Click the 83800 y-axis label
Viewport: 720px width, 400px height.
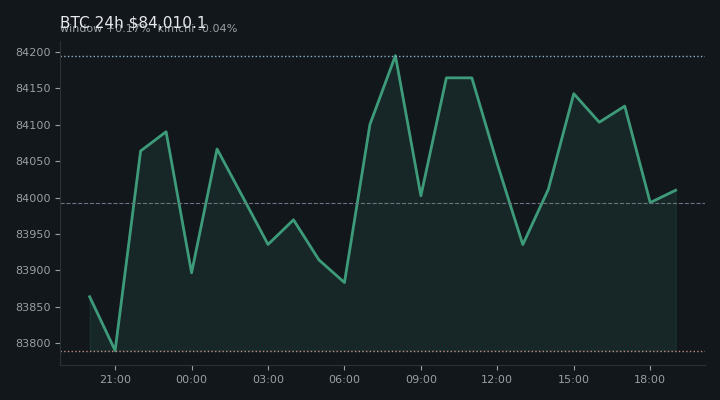pyautogui.click(x=33, y=343)
